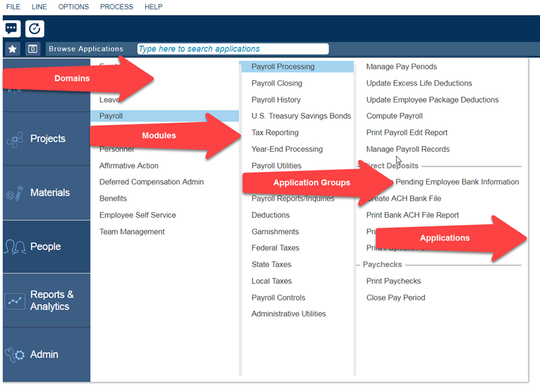Viewport: 540px width, 392px height.
Task: Click the square zero-counter icon beside the star
Action: (x=33, y=49)
